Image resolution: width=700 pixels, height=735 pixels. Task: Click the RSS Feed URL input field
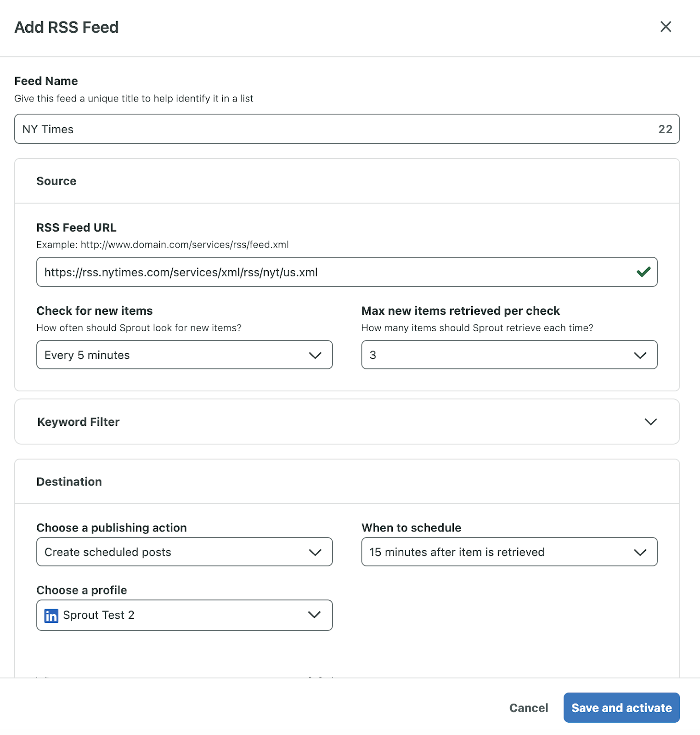point(347,272)
